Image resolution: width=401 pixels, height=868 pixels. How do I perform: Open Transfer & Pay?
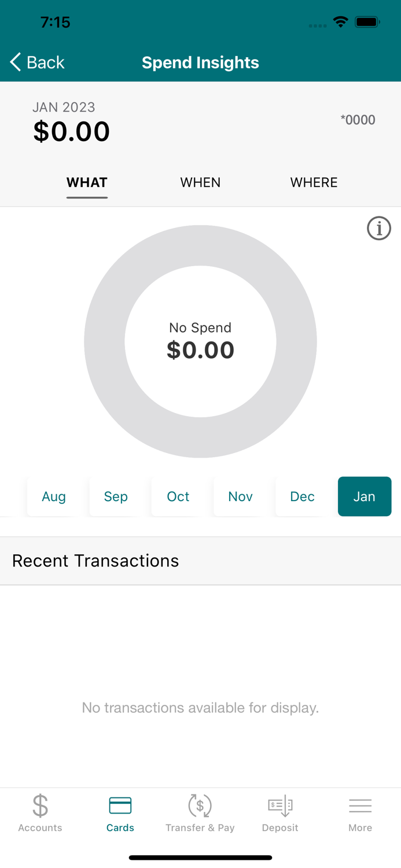[200, 812]
